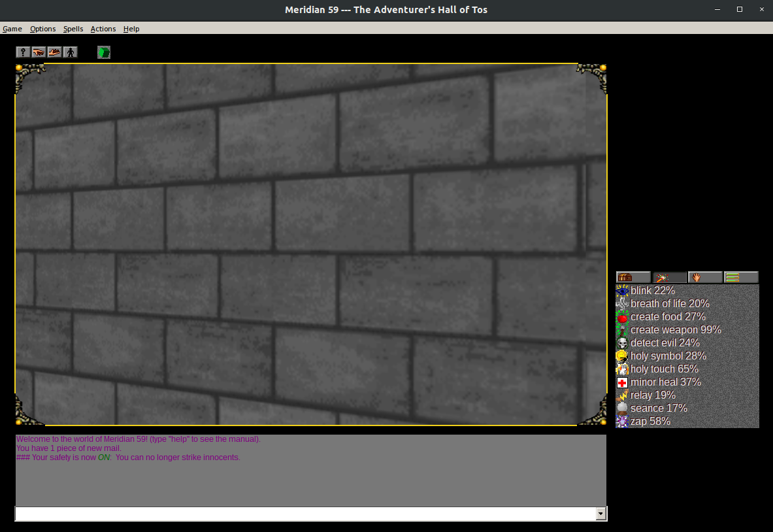Switch to the magic wand spells tab

click(669, 278)
